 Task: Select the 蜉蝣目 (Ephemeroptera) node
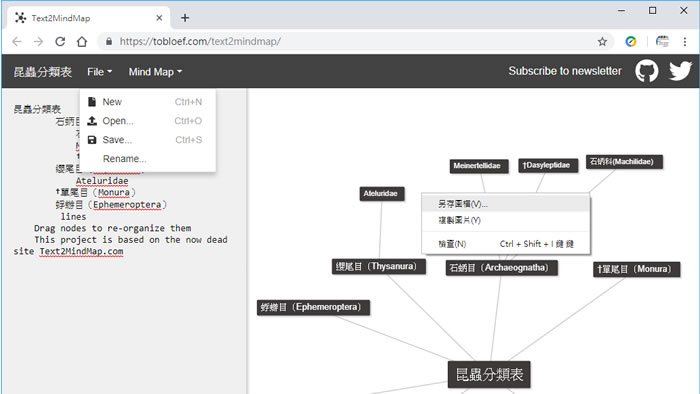coord(313,307)
